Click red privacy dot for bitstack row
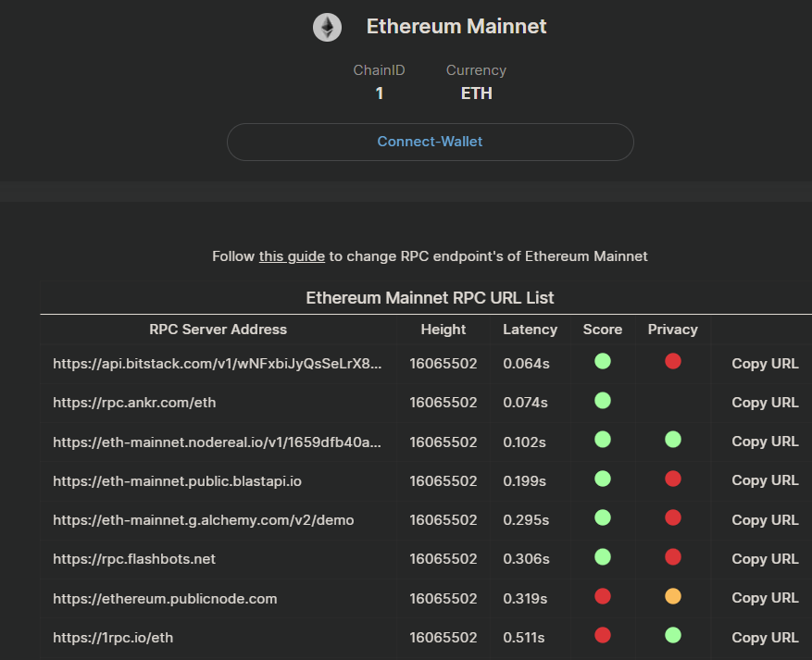The image size is (812, 660). (x=673, y=361)
